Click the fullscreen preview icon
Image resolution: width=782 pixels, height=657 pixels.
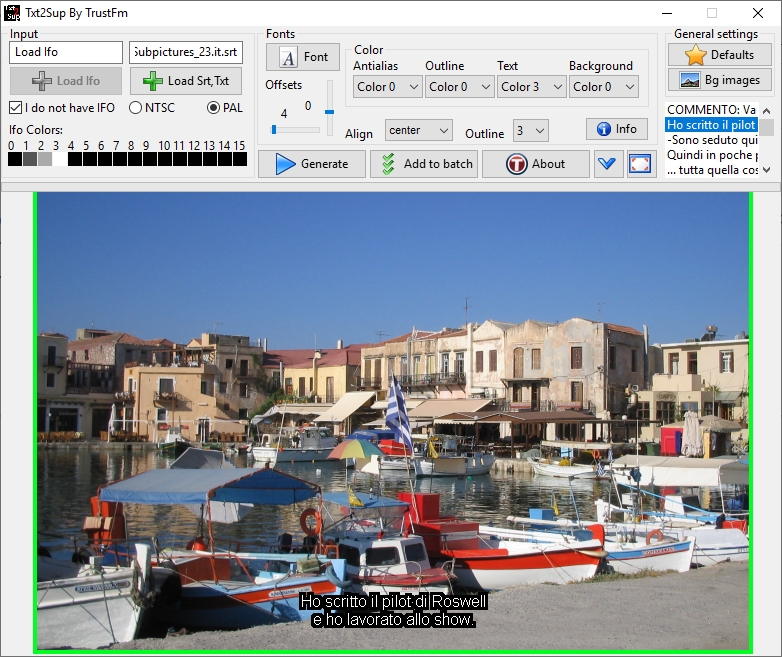tap(640, 164)
